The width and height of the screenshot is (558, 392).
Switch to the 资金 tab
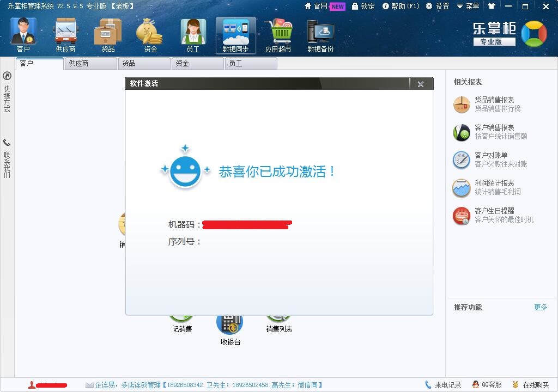(x=197, y=63)
